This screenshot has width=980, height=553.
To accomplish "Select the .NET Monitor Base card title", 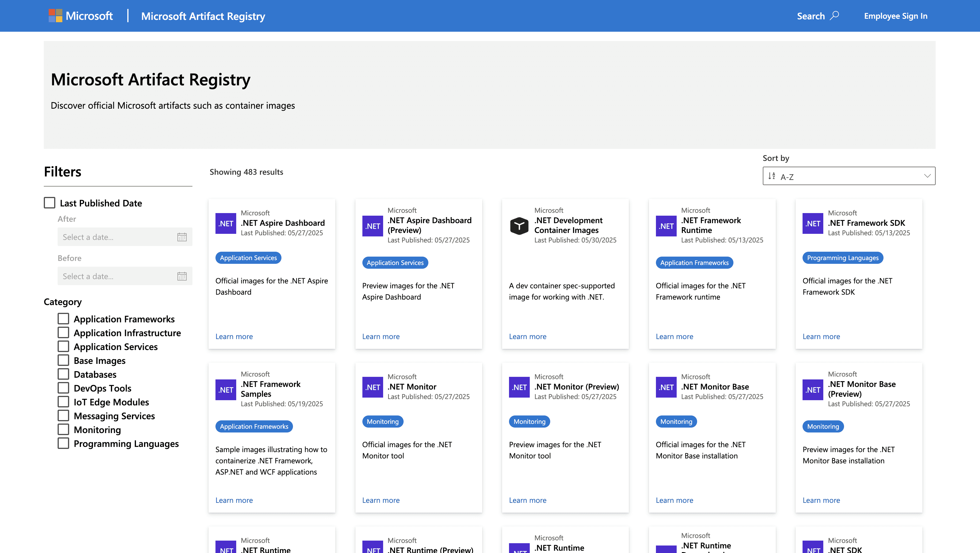I will pyautogui.click(x=715, y=387).
